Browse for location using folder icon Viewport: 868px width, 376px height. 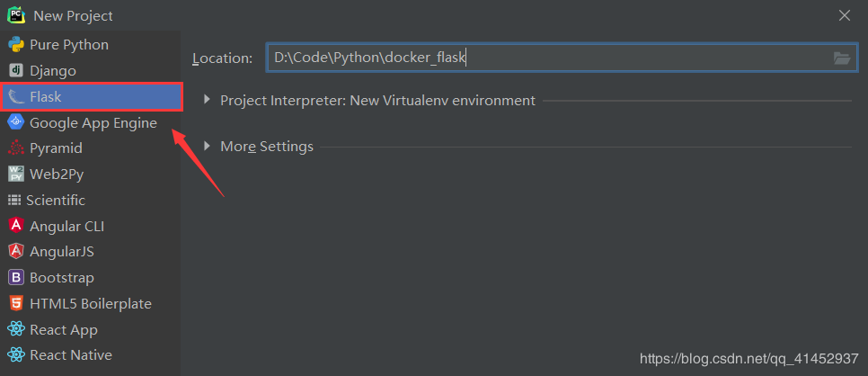coord(842,58)
